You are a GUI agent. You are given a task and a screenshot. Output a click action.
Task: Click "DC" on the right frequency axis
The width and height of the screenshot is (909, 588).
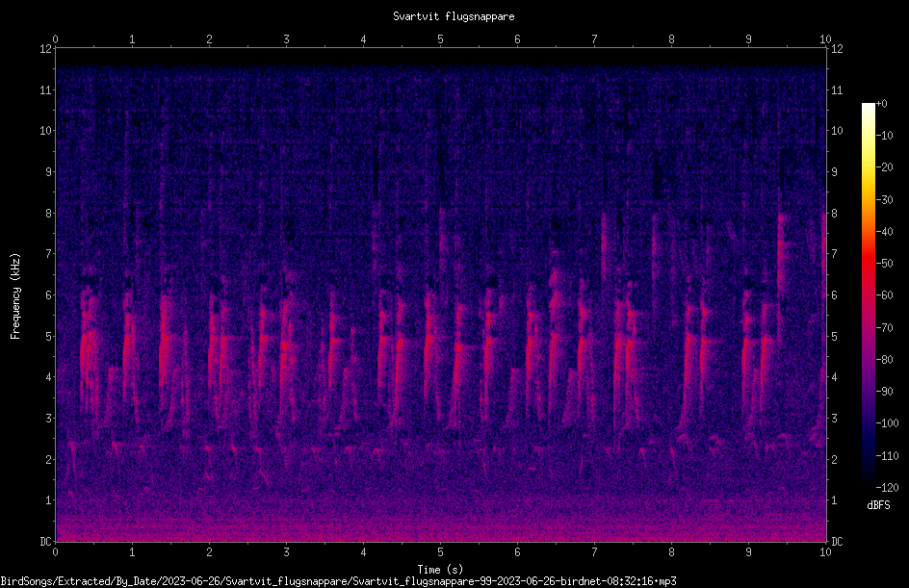click(837, 542)
